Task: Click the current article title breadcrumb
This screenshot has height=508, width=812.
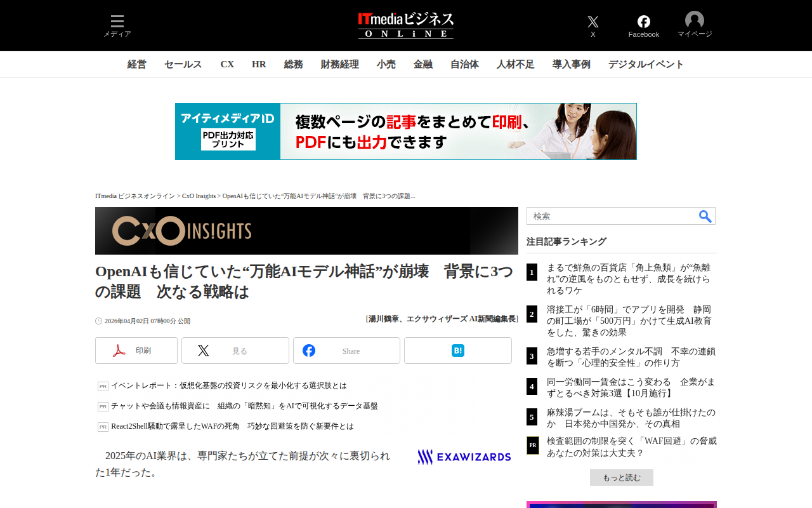Action: [x=318, y=196]
